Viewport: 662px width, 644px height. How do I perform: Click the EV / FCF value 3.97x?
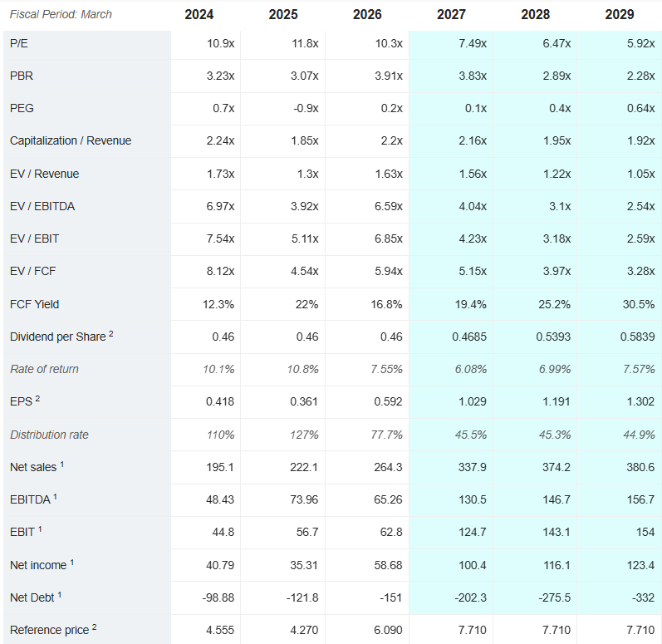(x=557, y=271)
